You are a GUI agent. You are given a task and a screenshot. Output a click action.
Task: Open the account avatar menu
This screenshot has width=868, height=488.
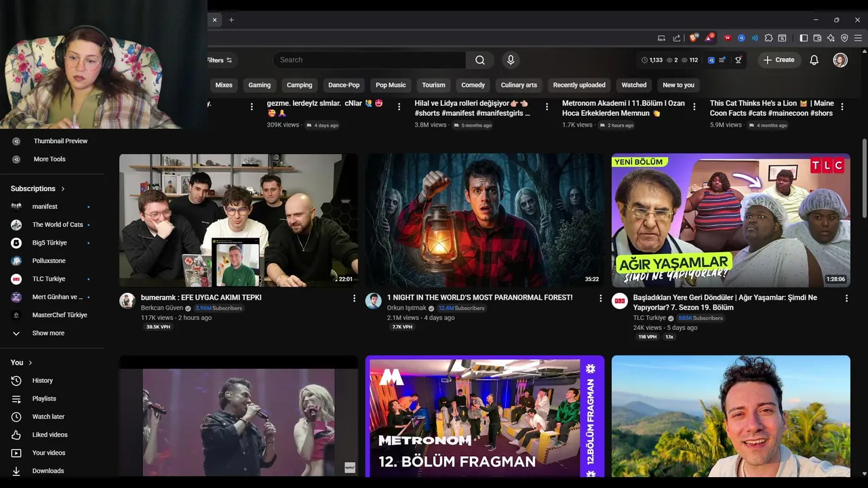840,60
